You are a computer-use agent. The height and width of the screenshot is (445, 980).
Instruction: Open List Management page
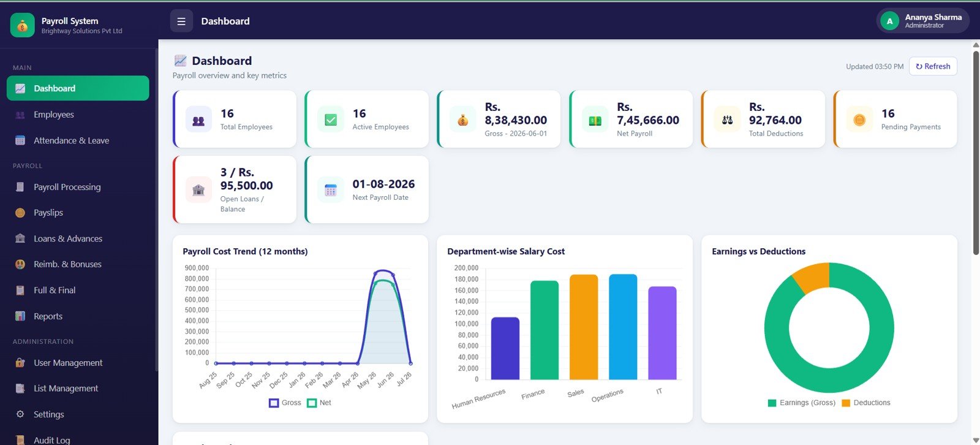coord(78,389)
